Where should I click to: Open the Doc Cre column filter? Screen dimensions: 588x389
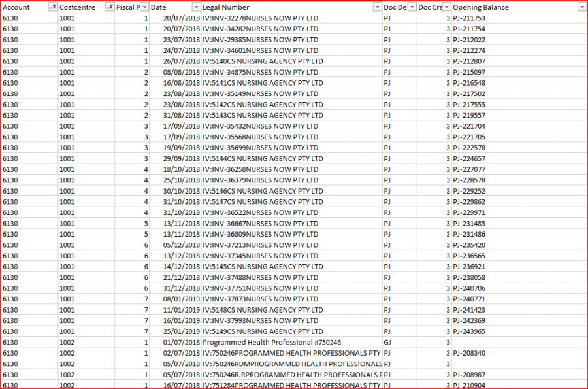[446, 7]
